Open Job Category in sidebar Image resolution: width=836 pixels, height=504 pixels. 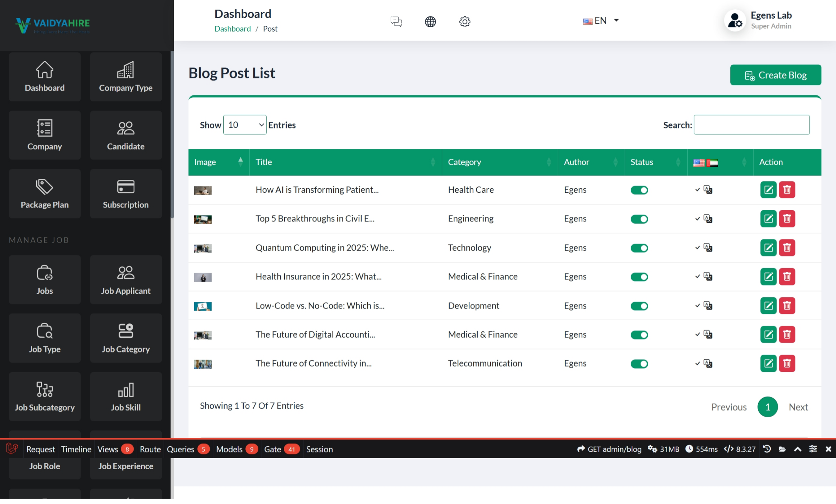pos(126,338)
